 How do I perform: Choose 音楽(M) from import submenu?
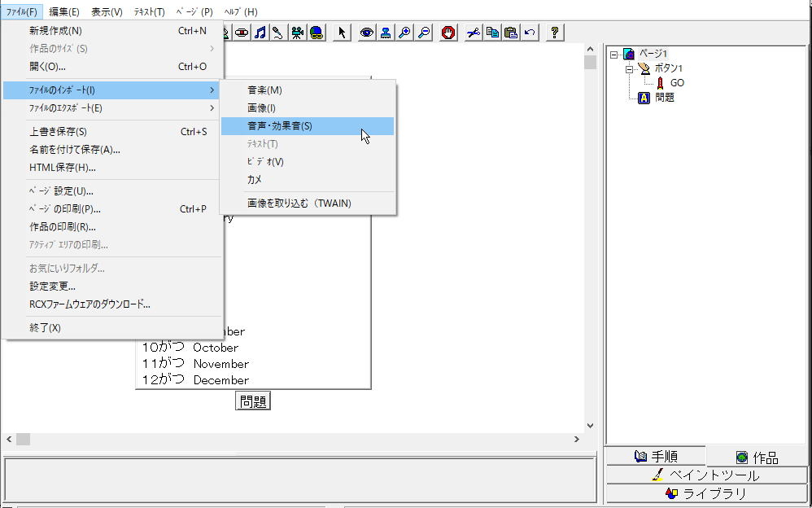(308, 90)
